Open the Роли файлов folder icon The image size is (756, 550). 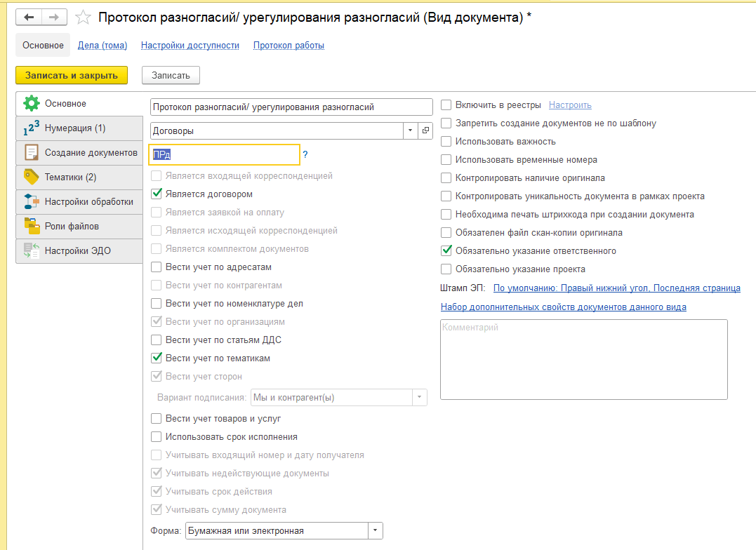click(x=32, y=226)
